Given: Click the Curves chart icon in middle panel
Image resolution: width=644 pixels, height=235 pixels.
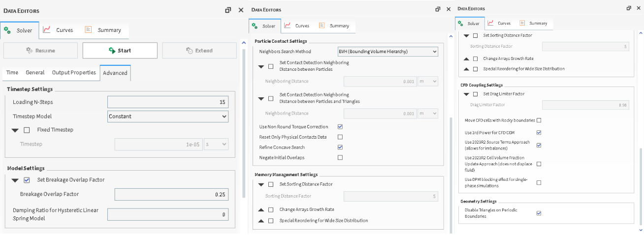Looking at the screenshot, I should tap(287, 26).
